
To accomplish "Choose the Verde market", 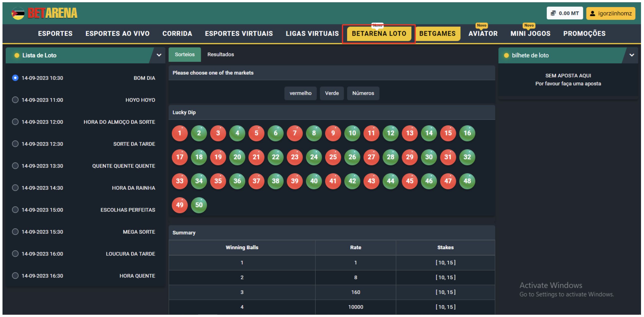I will (332, 93).
